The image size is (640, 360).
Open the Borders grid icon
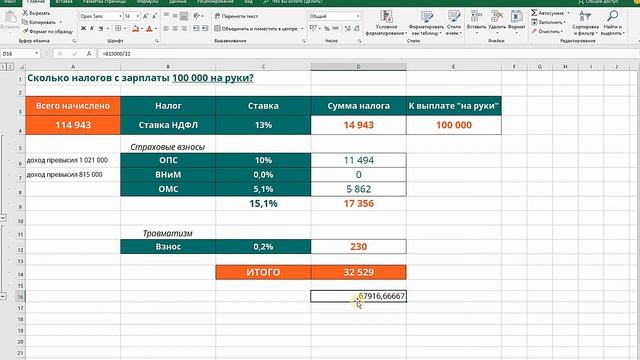(x=118, y=29)
